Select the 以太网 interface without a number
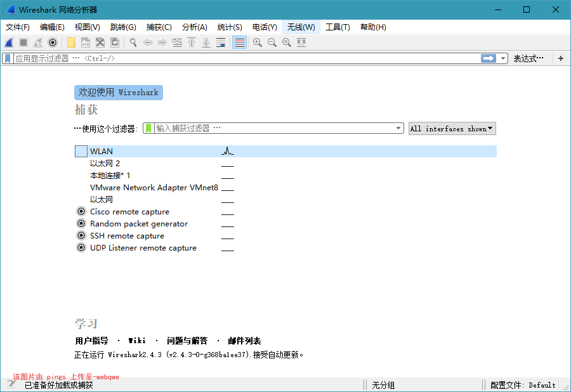 285,199
